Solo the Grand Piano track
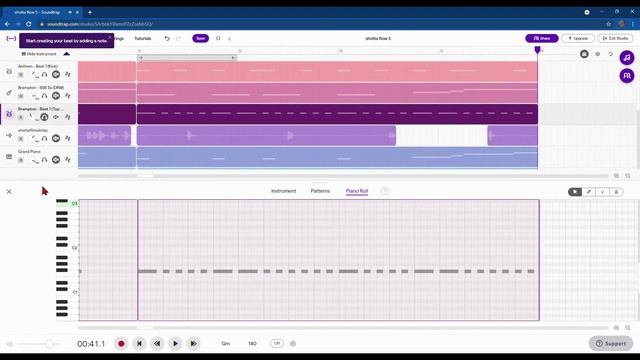 tap(44, 160)
